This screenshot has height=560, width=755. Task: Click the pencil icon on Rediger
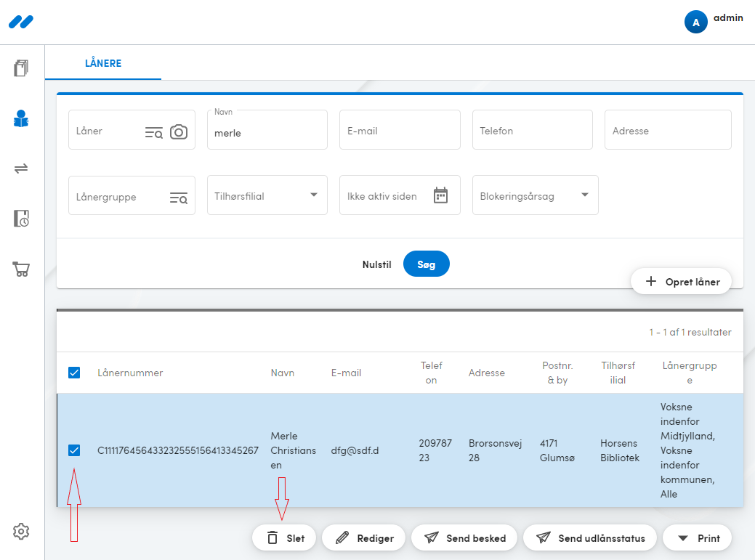342,538
